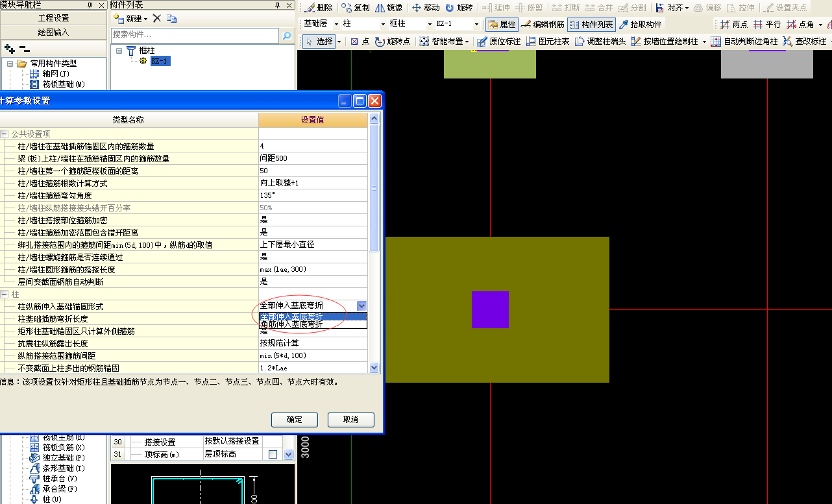This screenshot has height=504, width=832.
Task: Click the purple column element in the drawing
Action: coord(490,309)
